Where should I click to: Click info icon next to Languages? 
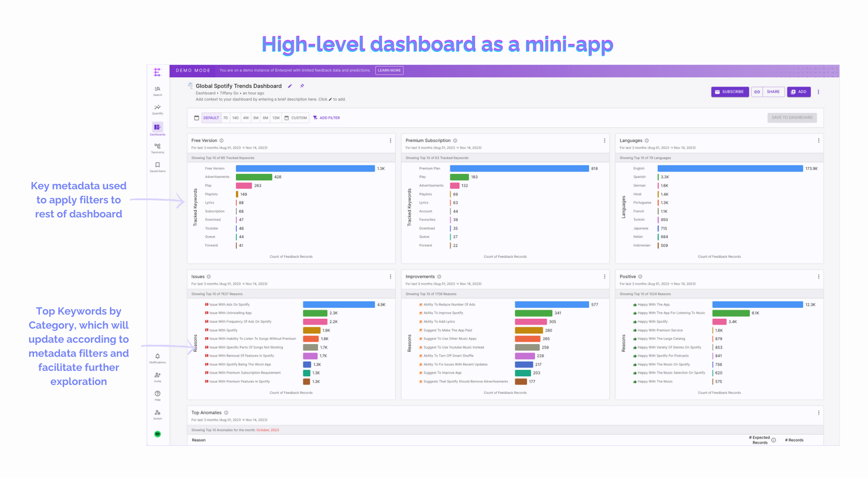pos(647,141)
